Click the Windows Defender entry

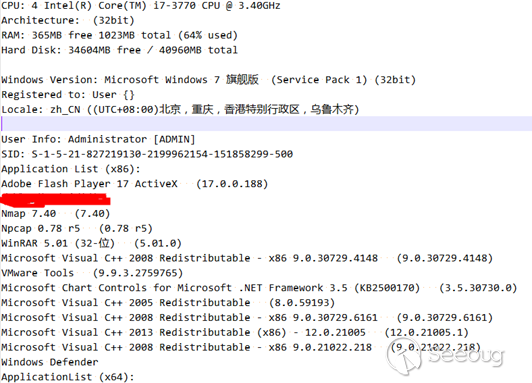(x=50, y=362)
